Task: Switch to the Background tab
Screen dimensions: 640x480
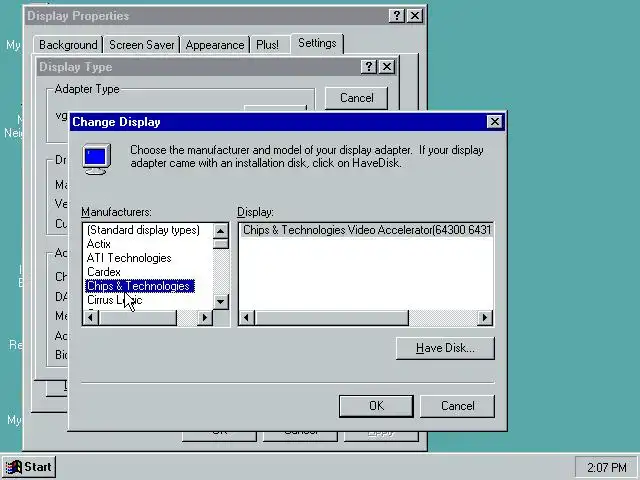Action: coord(68,45)
